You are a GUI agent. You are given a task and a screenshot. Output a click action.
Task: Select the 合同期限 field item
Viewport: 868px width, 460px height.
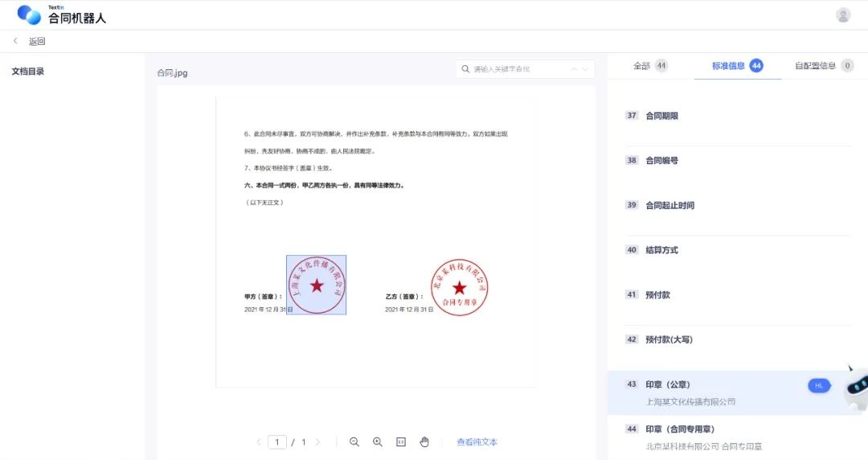[x=662, y=116]
